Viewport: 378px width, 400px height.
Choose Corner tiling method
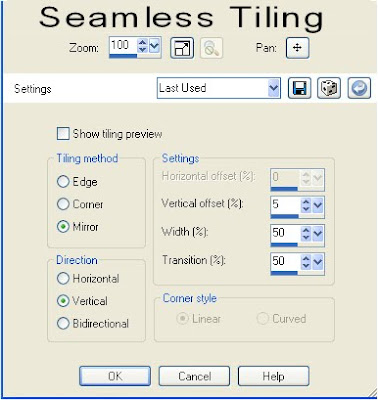pos(63,204)
